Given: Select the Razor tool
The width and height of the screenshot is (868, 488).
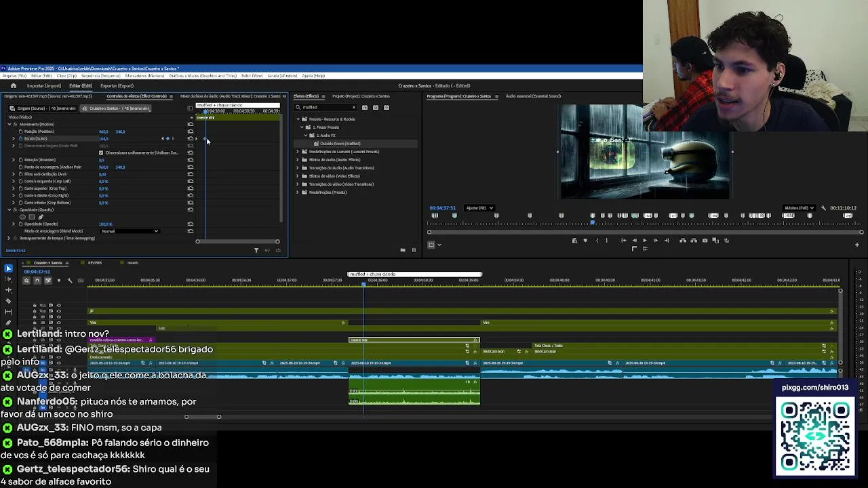Looking at the screenshot, I should coord(8,300).
